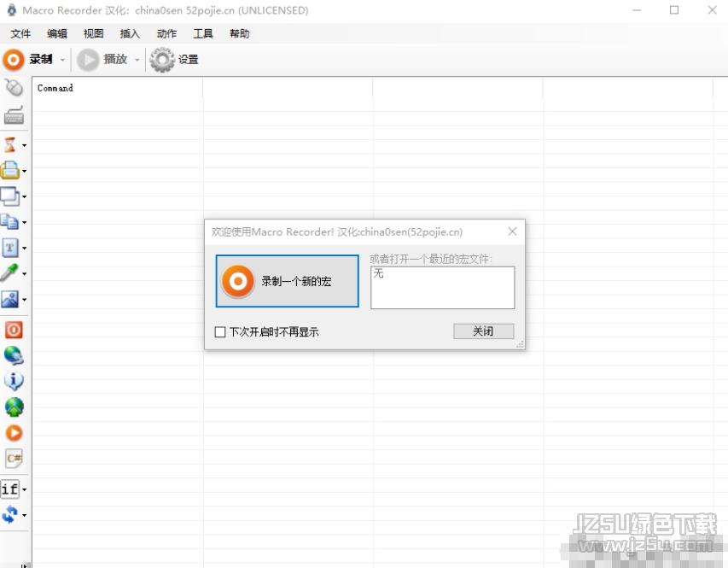
Task: Expand the eyedropper dropdown arrow
Action: click(x=24, y=274)
